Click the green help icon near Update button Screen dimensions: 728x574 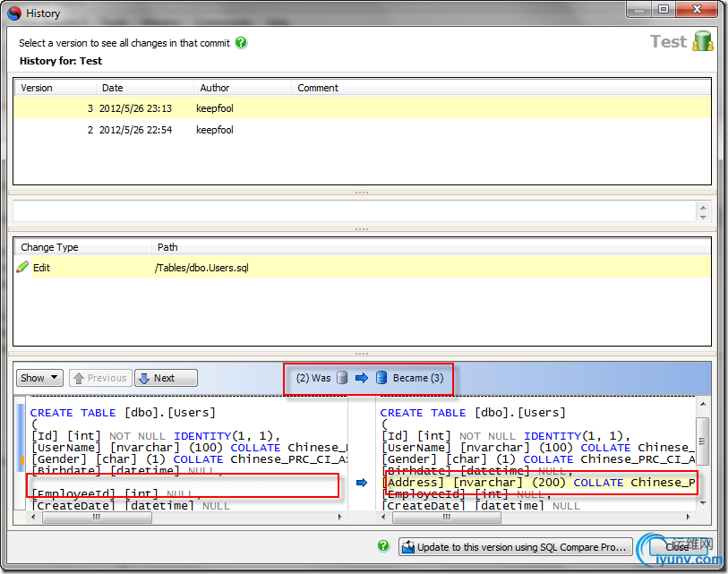(x=383, y=545)
